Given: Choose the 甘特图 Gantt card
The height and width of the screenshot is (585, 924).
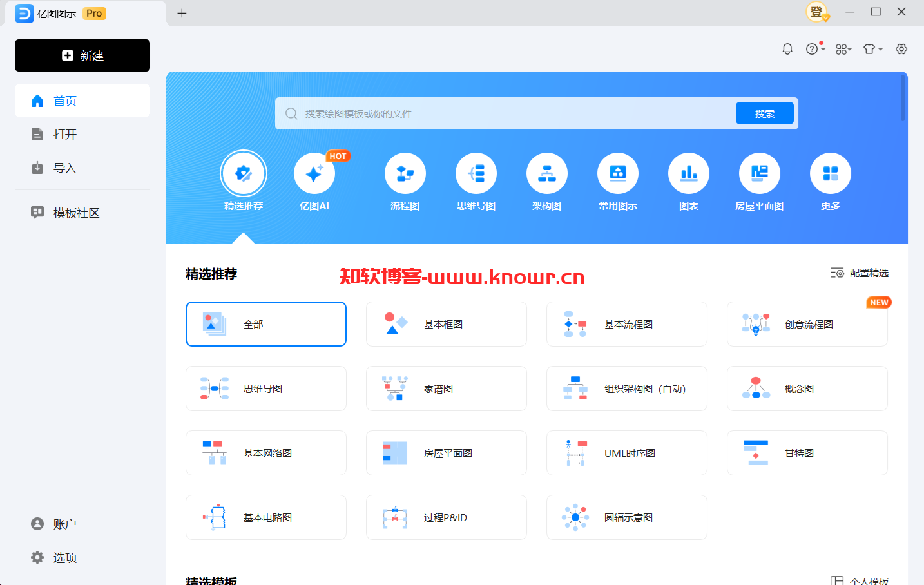Looking at the screenshot, I should tap(807, 453).
